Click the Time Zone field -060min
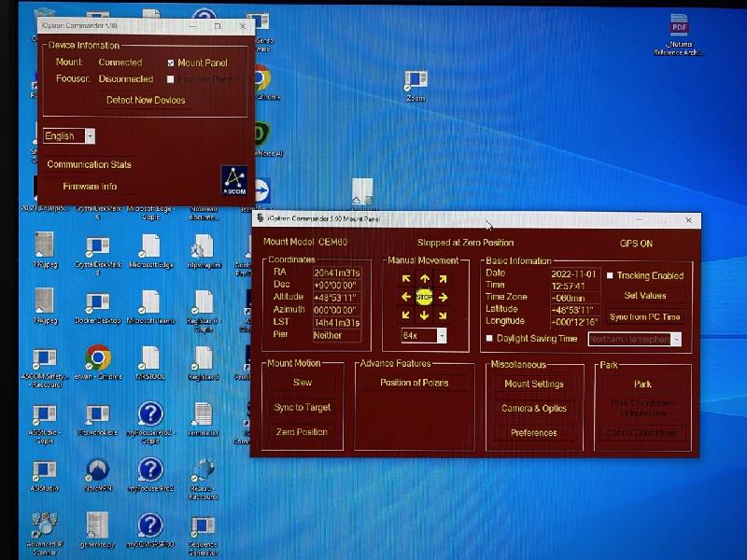 pyautogui.click(x=574, y=298)
